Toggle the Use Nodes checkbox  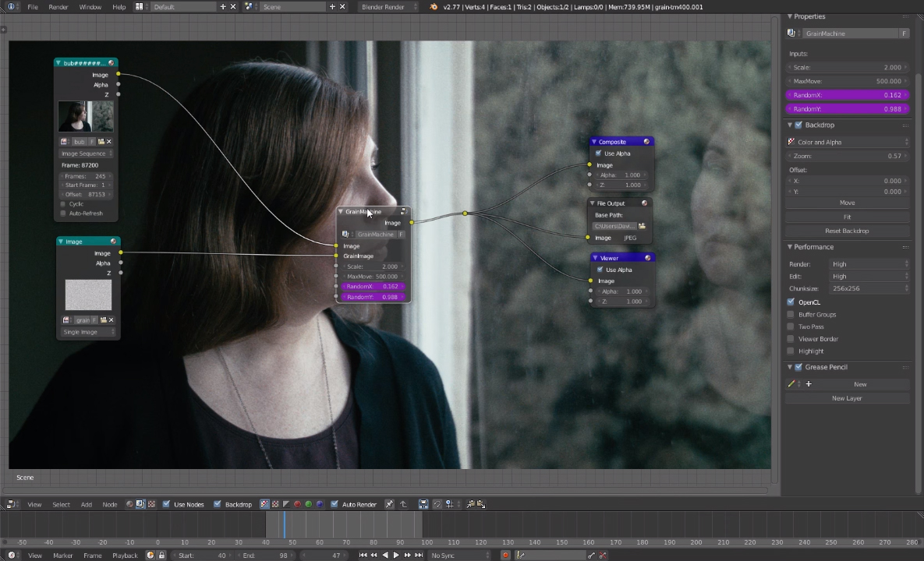coord(166,504)
